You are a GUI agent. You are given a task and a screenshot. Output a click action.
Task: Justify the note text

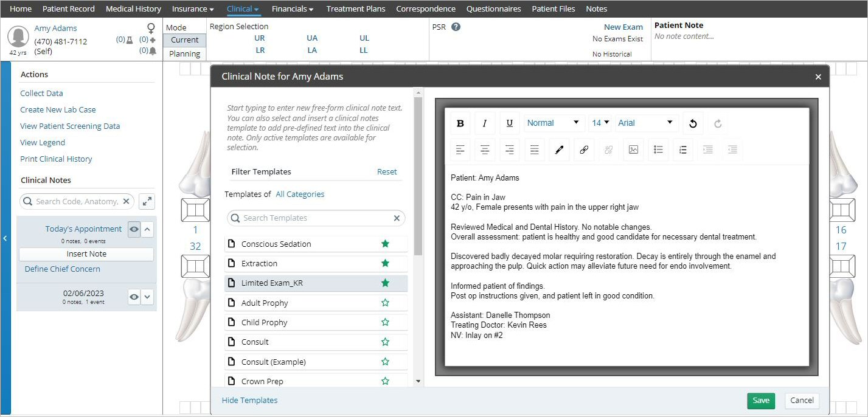click(534, 150)
